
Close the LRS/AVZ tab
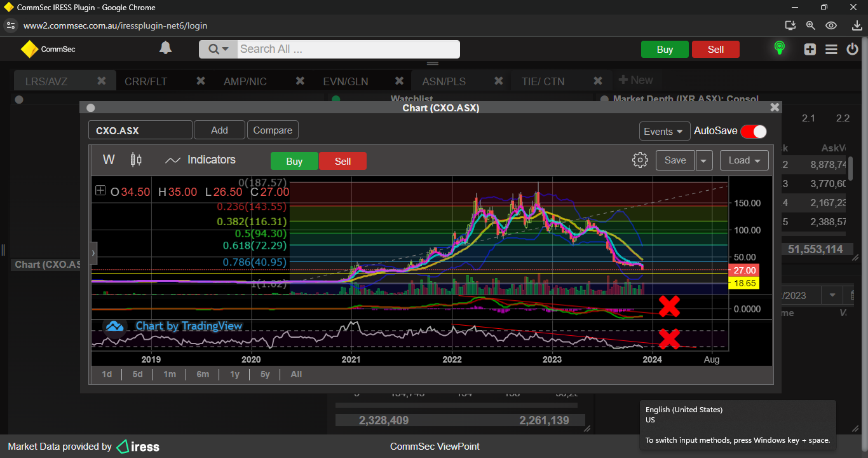101,81
